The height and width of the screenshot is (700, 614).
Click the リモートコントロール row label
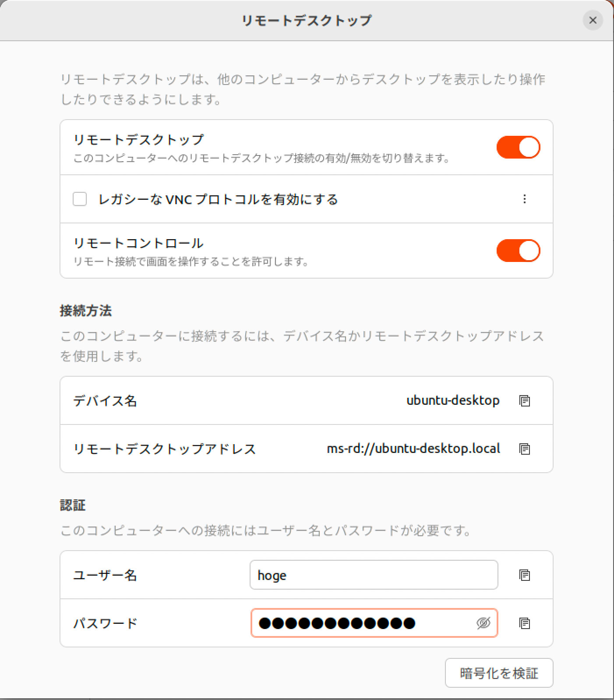138,243
